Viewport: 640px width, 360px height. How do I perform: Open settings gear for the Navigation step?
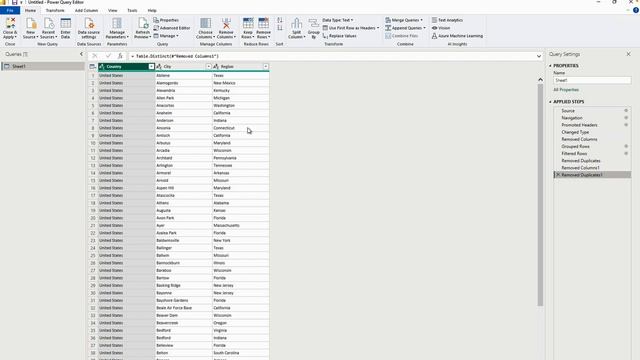coord(626,118)
